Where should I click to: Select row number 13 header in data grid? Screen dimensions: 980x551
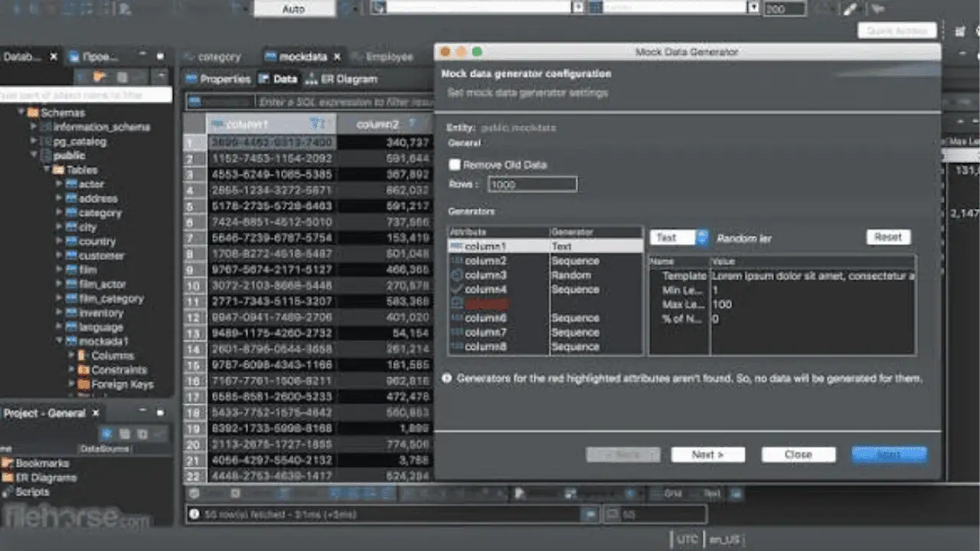[x=194, y=334]
